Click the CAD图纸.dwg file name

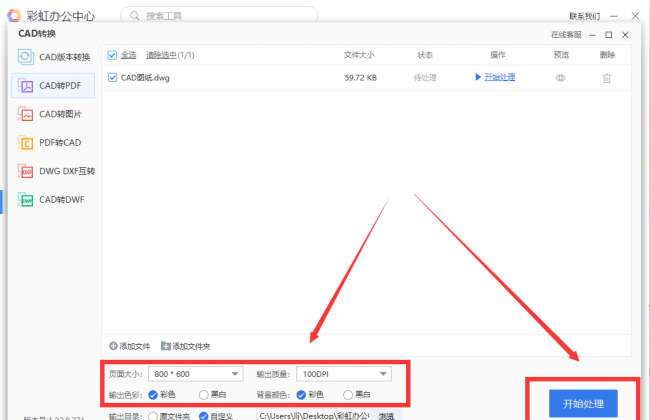(145, 78)
